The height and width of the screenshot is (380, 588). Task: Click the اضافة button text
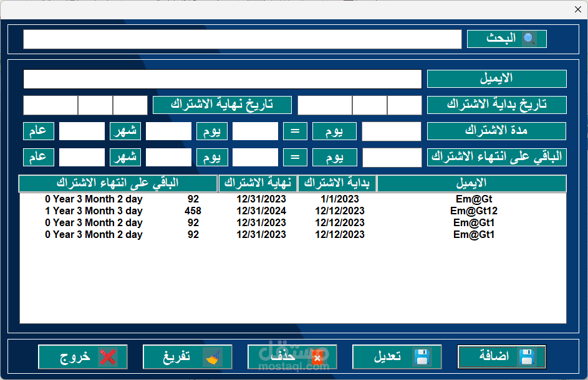[x=494, y=356]
